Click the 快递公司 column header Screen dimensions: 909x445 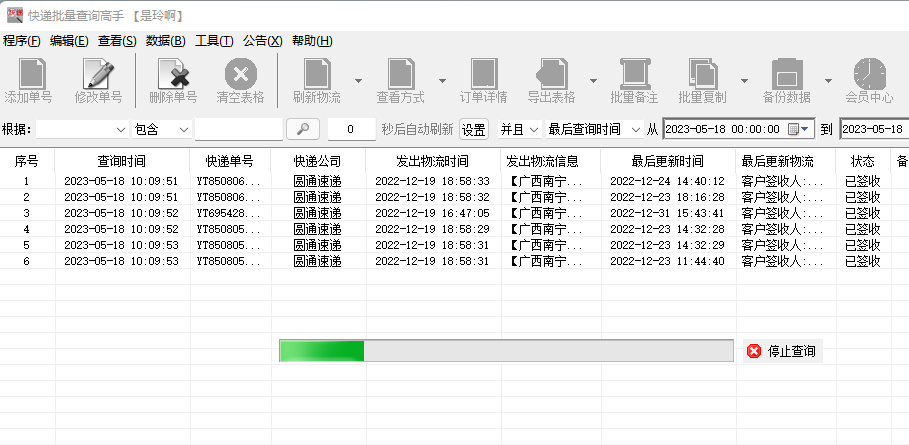(318, 161)
